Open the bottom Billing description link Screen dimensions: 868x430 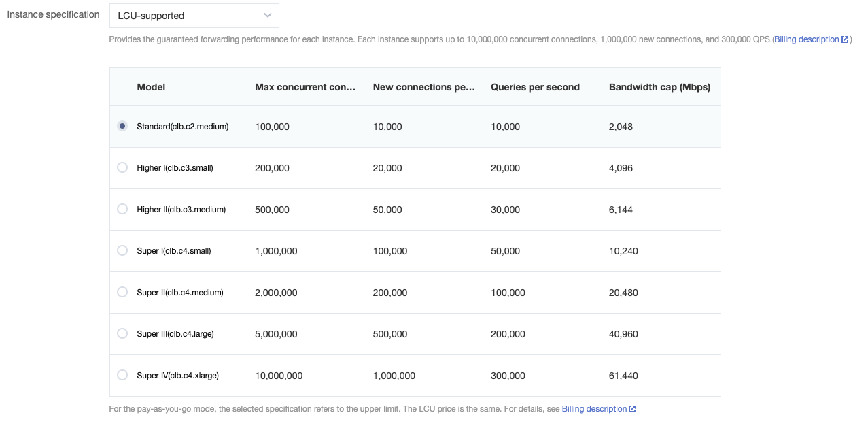click(x=594, y=409)
